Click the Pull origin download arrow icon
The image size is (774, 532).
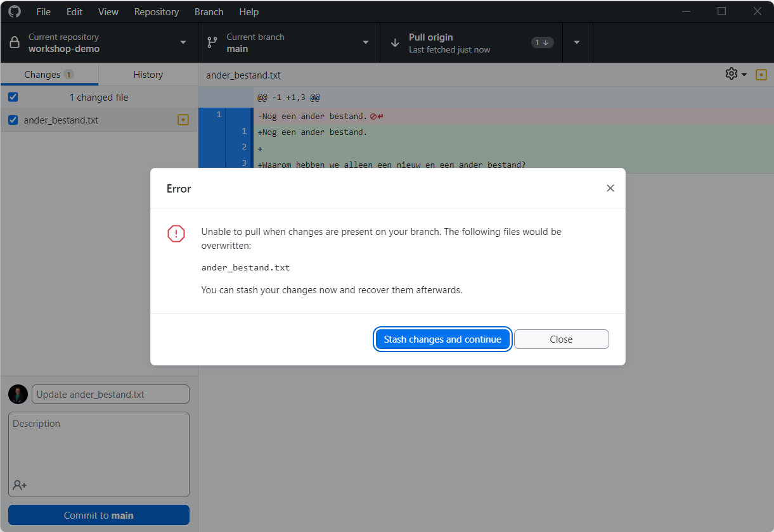396,42
